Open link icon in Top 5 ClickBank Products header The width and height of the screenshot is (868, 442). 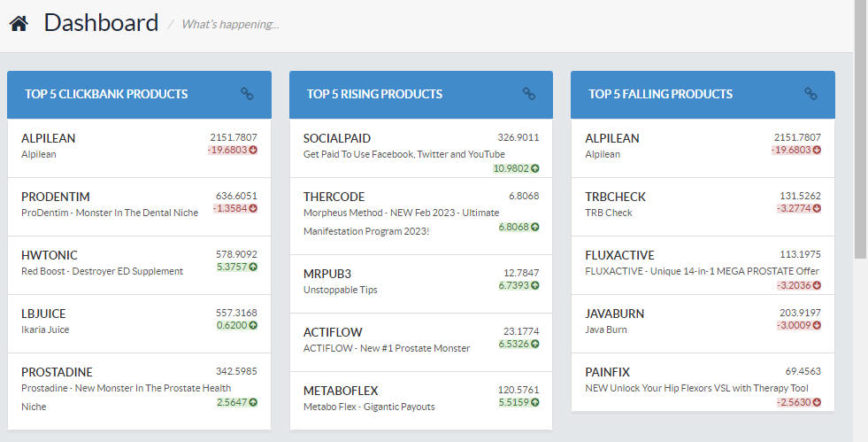(x=247, y=94)
